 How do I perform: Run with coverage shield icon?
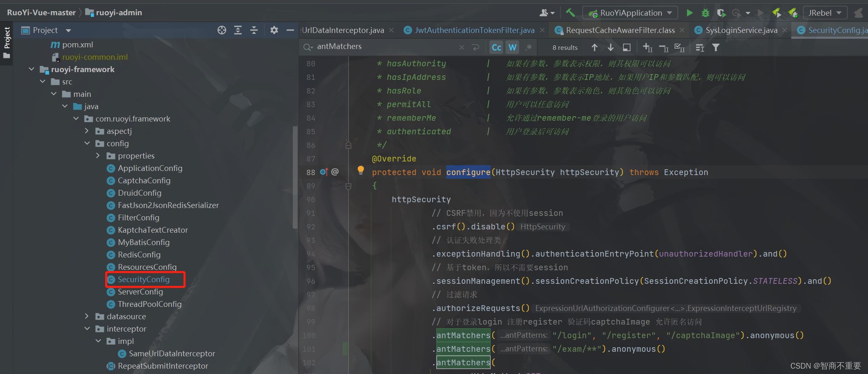721,13
